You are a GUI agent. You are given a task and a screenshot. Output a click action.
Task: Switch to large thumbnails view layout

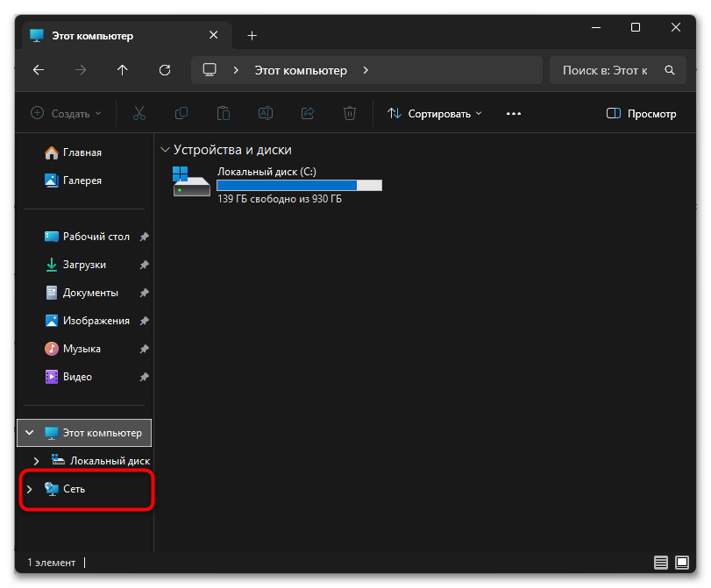tap(682, 563)
